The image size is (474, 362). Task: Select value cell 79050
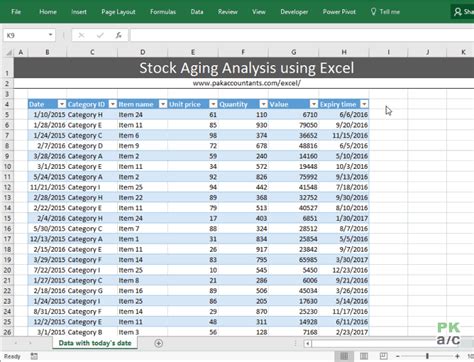294,125
